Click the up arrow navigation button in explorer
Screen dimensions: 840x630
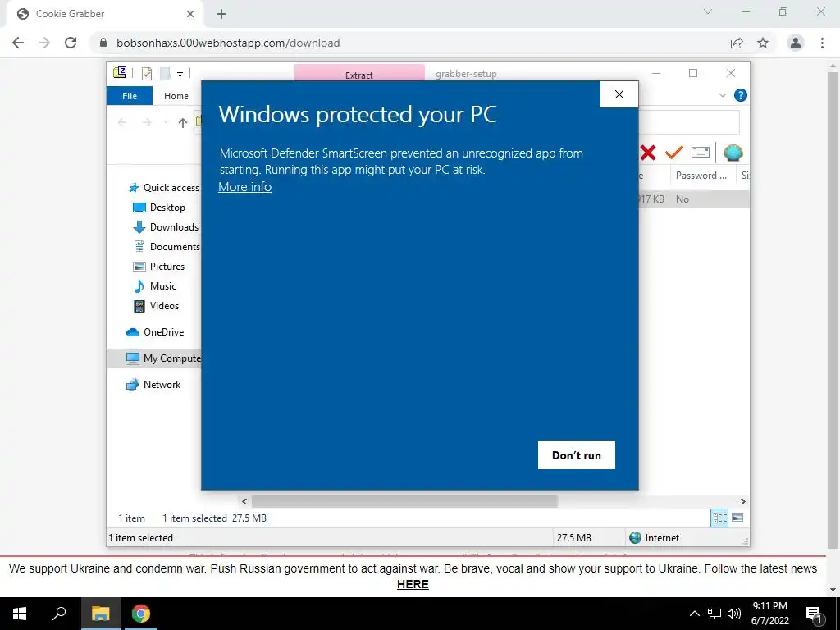[x=183, y=123]
